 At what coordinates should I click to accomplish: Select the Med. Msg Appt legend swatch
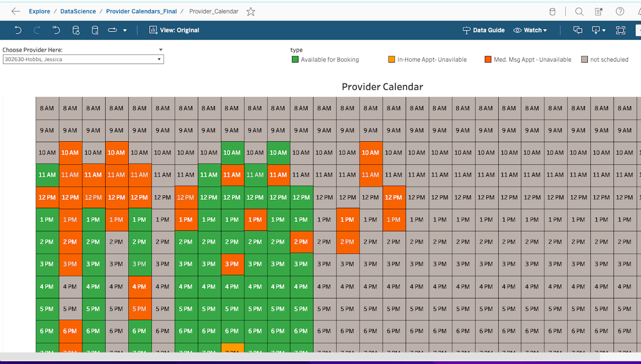tap(488, 59)
